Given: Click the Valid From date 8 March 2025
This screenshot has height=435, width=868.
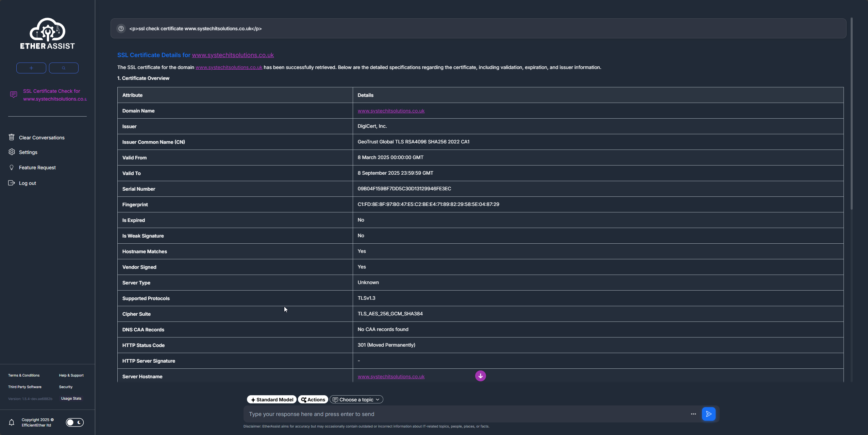Looking at the screenshot, I should point(390,157).
